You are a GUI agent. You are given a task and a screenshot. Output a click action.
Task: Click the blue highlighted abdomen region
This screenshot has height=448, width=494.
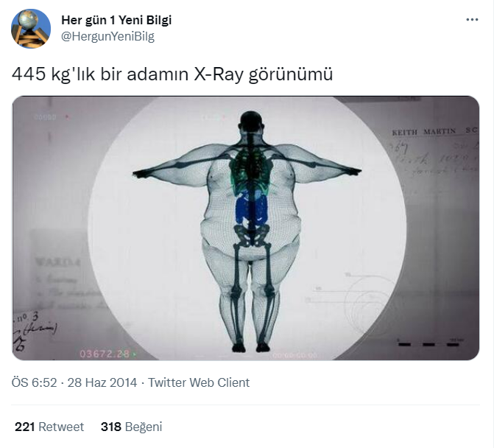click(251, 207)
